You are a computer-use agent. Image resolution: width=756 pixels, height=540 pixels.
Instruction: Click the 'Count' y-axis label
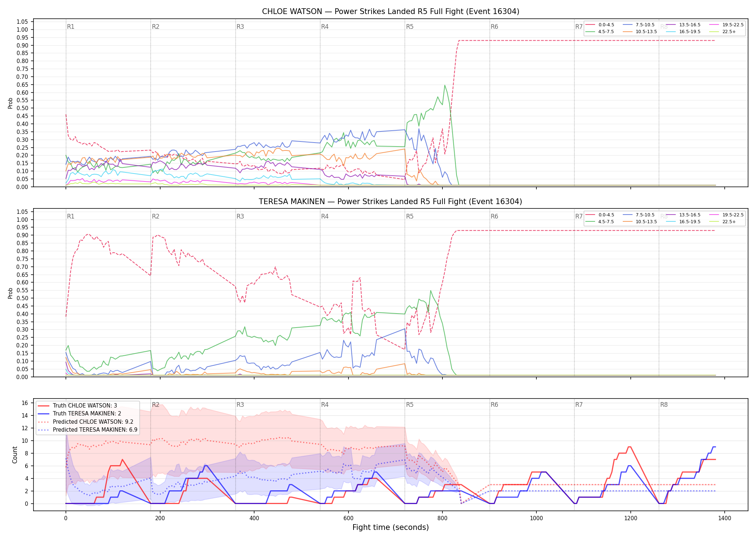[x=15, y=455]
